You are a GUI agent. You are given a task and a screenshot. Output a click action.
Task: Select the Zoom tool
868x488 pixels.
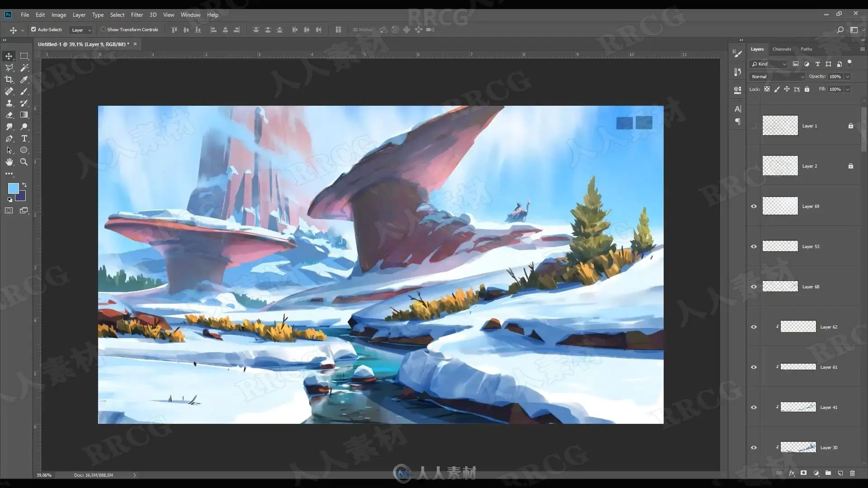[x=24, y=162]
